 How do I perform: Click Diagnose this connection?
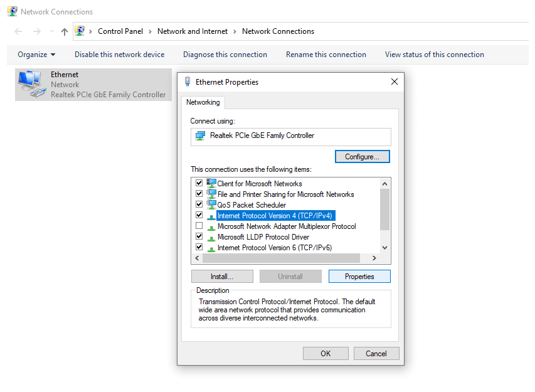pos(225,55)
